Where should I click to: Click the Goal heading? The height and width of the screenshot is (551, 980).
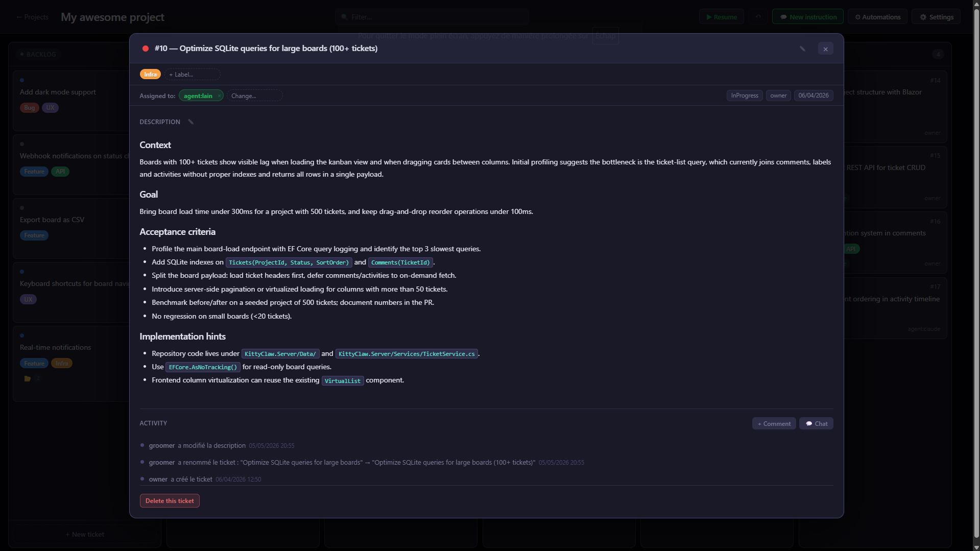[149, 195]
